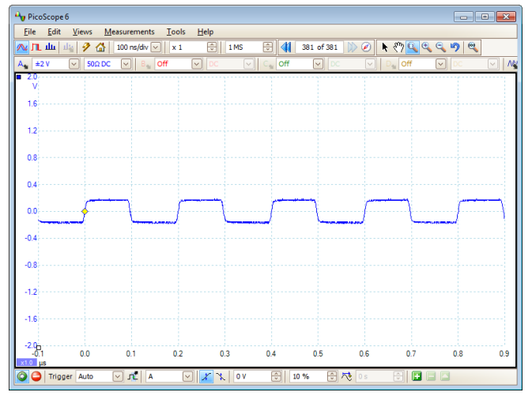The height and width of the screenshot is (396, 532).
Task: Go to first buffer with double-left arrow
Action: [x=286, y=47]
